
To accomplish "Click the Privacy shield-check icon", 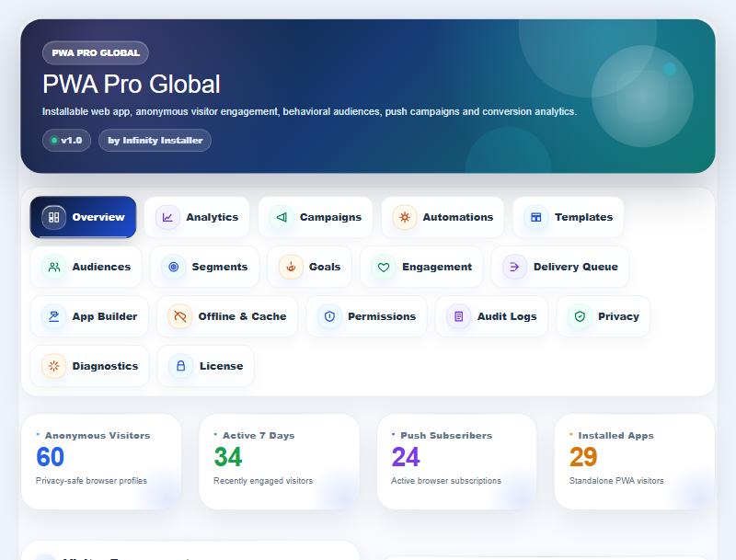I will (x=580, y=316).
